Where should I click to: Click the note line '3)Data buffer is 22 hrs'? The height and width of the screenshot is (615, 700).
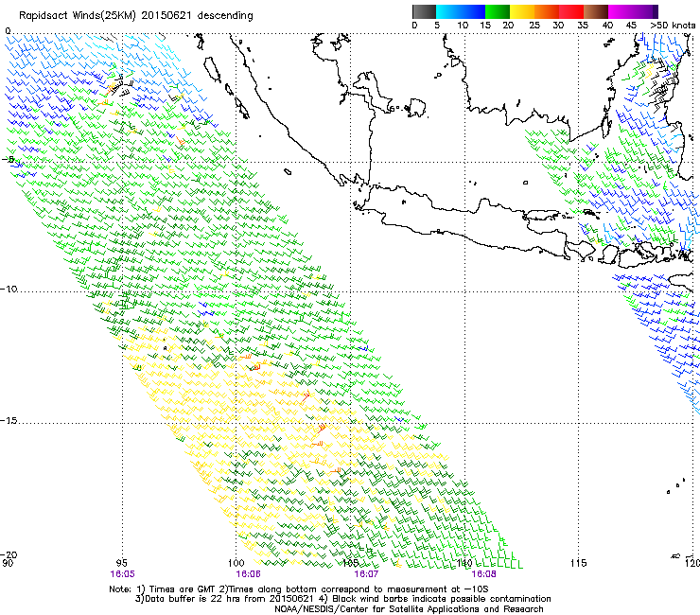[x=342, y=599]
